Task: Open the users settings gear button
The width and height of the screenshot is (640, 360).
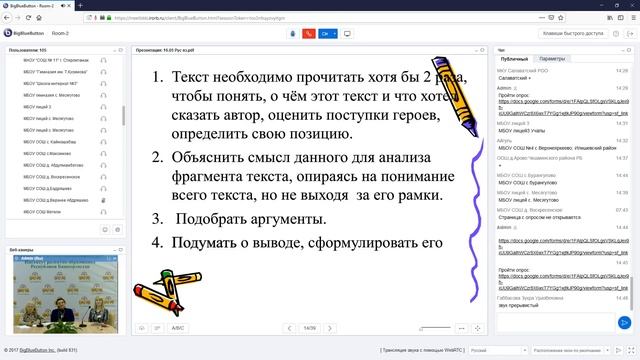Action: (x=118, y=230)
